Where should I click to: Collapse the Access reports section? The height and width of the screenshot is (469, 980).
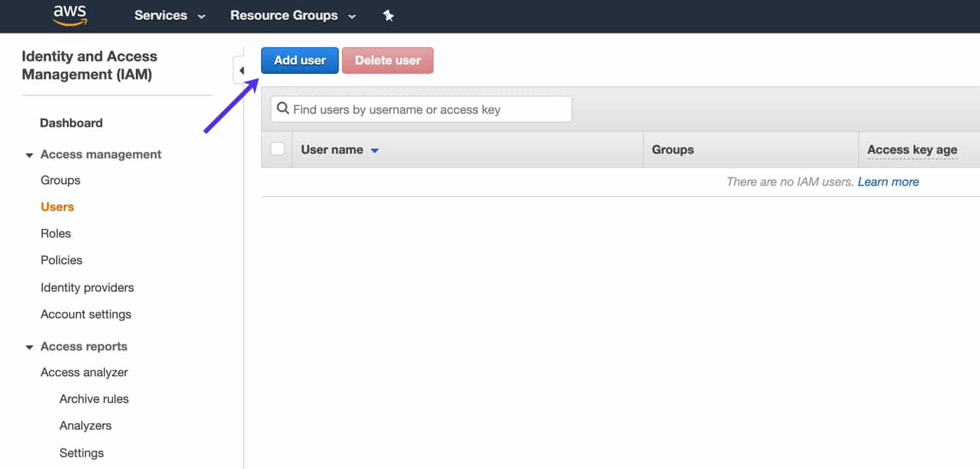click(29, 346)
